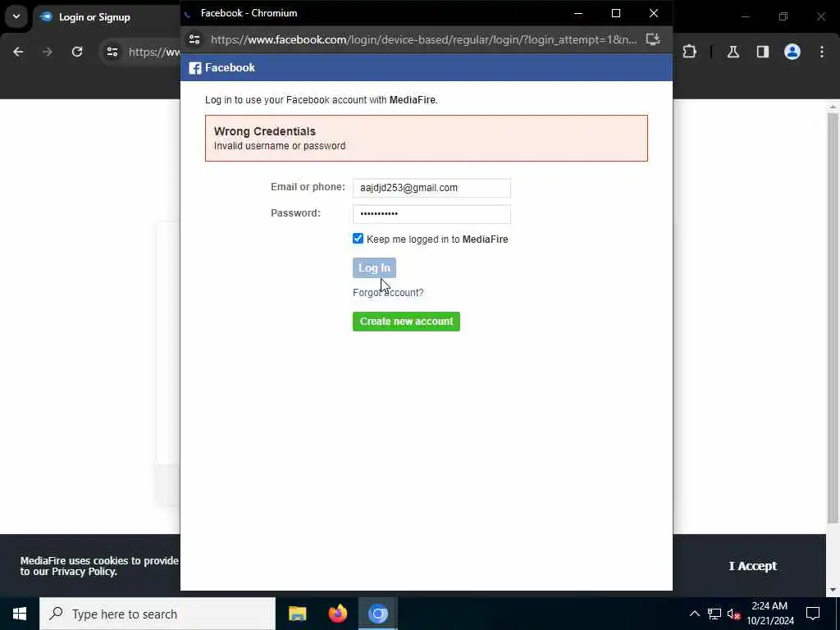840x630 pixels.
Task: Open Chrome three-dot menu
Action: tap(822, 52)
